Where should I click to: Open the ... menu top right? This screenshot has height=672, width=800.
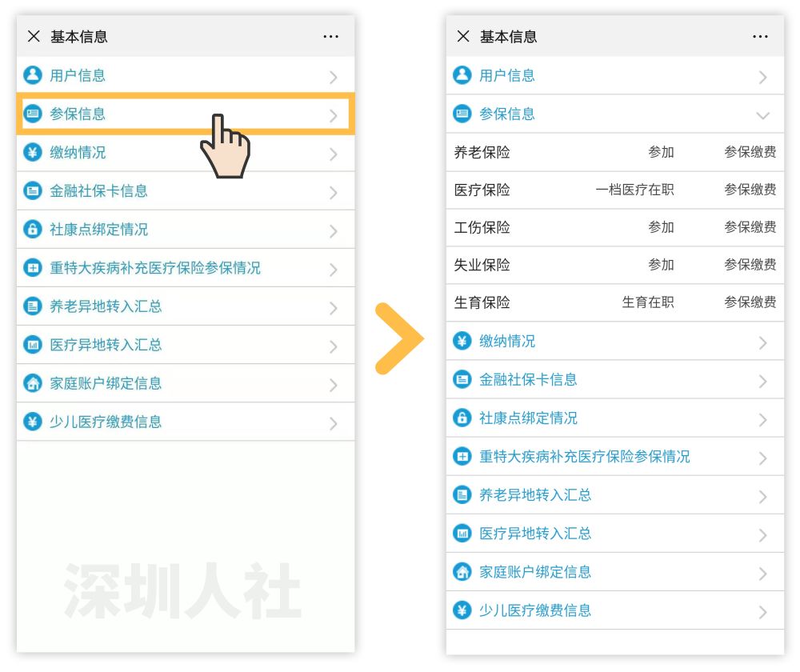click(331, 36)
